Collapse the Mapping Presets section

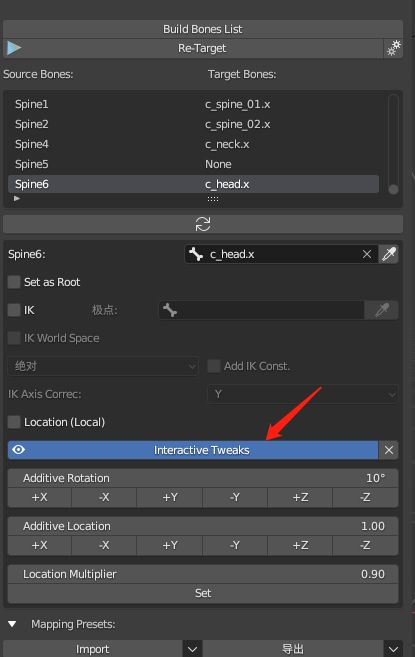pos(12,624)
